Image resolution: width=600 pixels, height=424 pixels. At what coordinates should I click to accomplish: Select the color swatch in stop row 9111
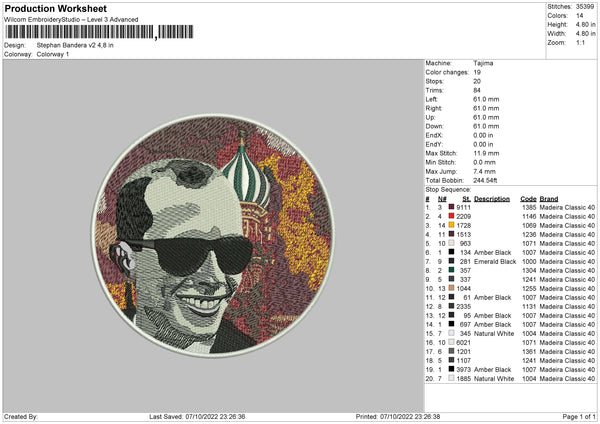pyautogui.click(x=452, y=207)
